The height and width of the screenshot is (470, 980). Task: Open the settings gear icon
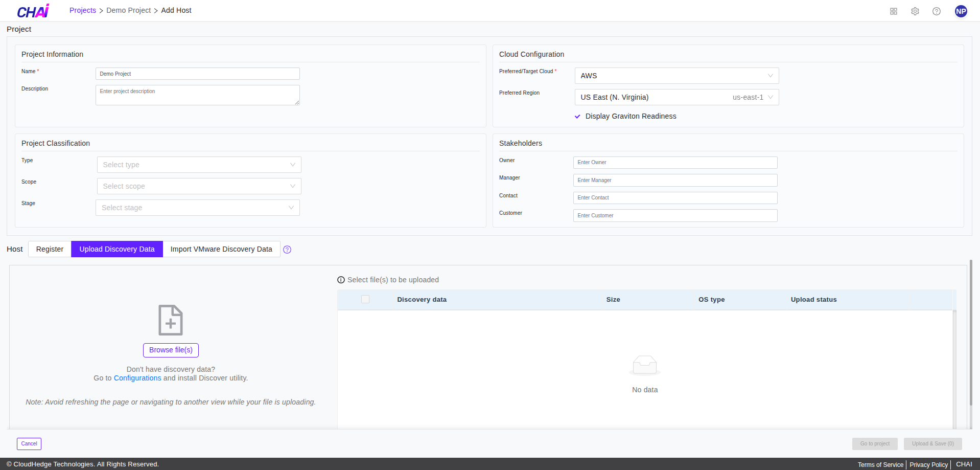point(915,11)
